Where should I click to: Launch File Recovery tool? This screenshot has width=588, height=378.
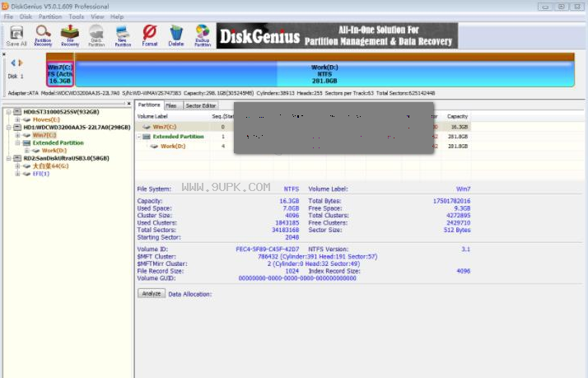pyautogui.click(x=70, y=36)
